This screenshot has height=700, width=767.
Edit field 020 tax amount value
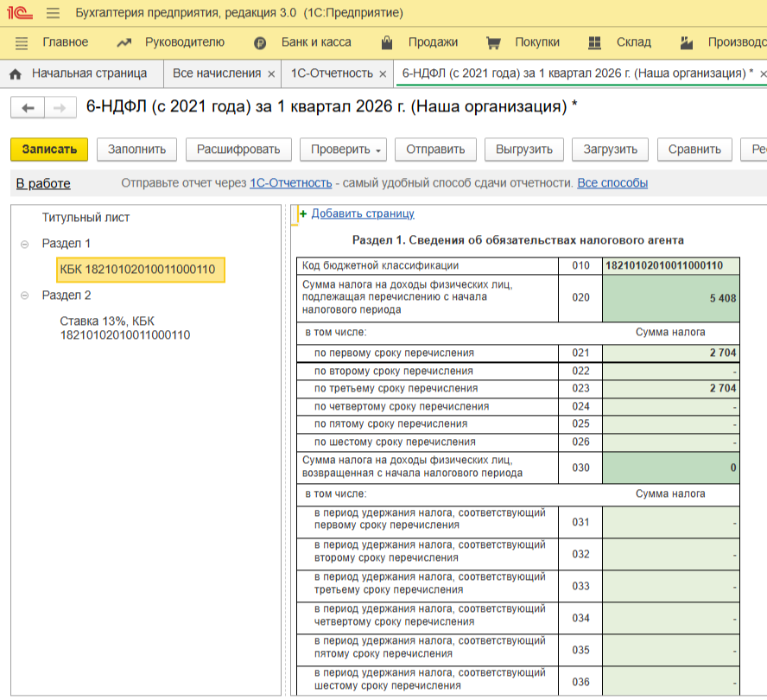click(x=670, y=298)
